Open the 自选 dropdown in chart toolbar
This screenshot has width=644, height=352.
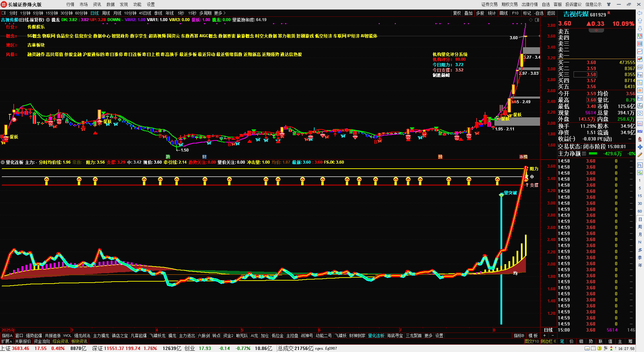[539, 13]
